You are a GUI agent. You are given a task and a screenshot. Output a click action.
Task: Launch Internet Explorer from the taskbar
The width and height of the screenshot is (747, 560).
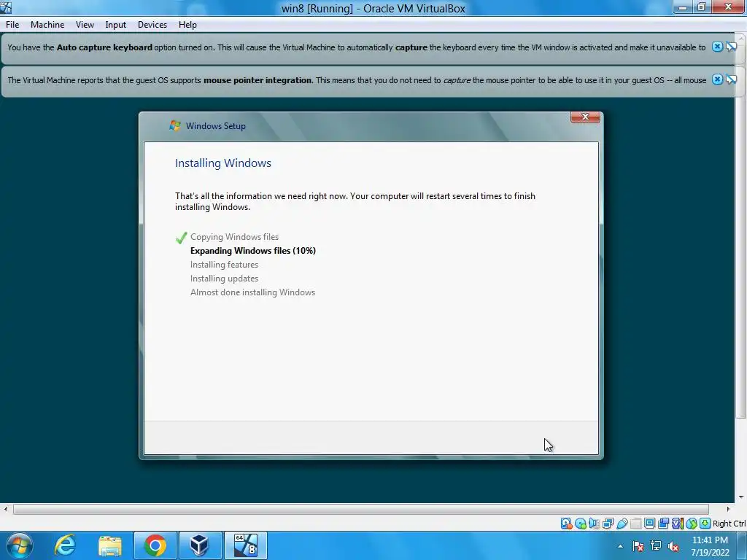(65, 545)
